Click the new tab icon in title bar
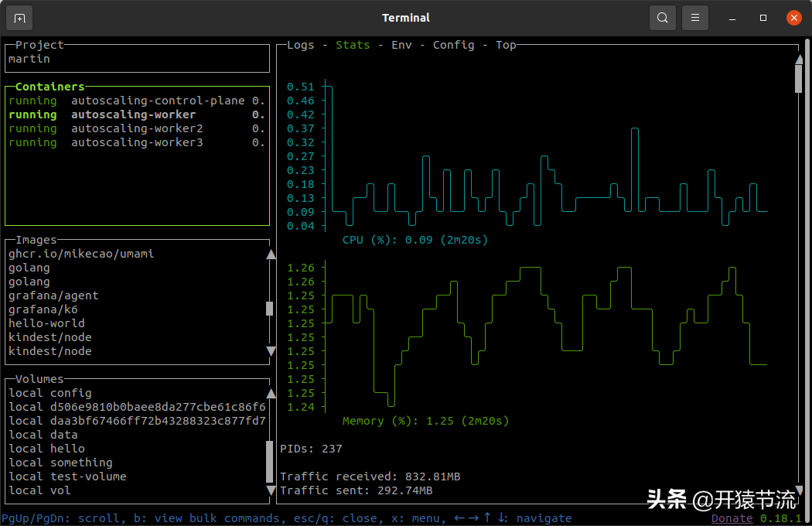The image size is (812, 526). point(19,18)
